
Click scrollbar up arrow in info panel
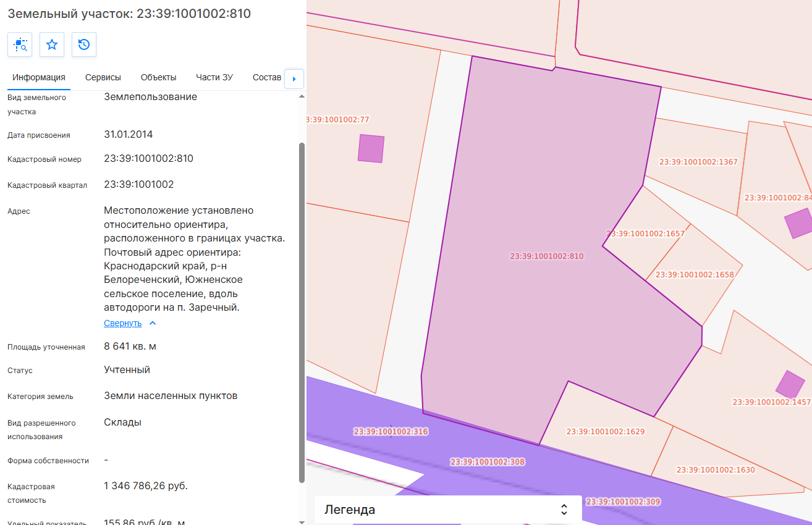click(302, 96)
